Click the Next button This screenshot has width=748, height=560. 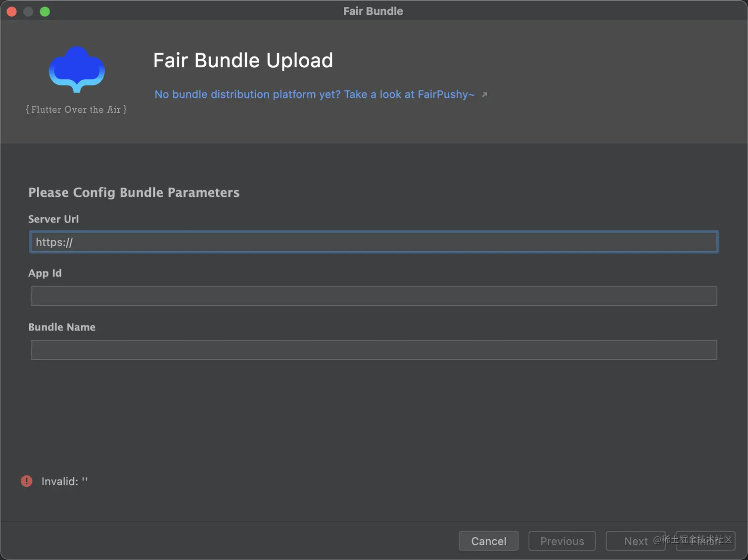click(x=636, y=541)
